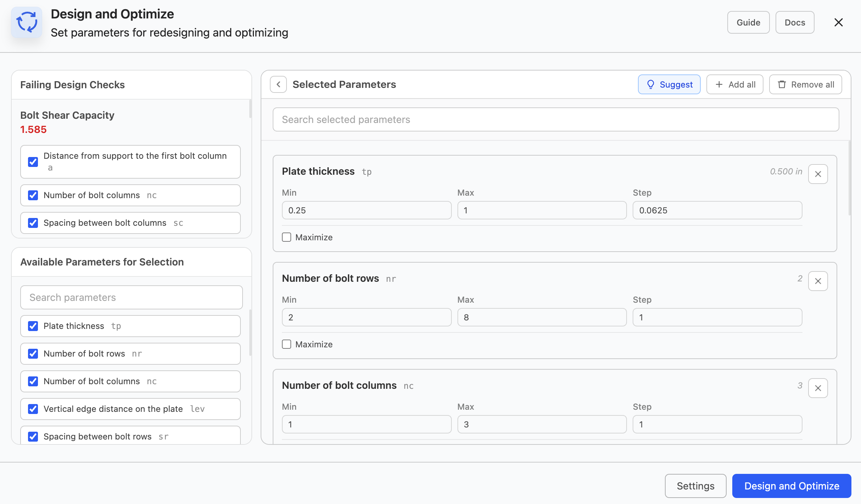The image size is (861, 504).
Task: Focus the Search parameters field
Action: 132,297
